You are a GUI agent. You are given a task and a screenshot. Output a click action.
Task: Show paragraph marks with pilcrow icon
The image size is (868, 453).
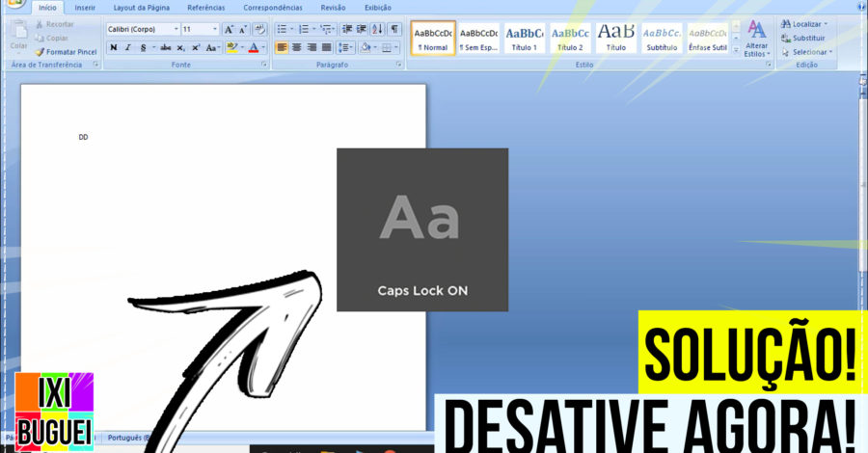pyautogui.click(x=394, y=30)
